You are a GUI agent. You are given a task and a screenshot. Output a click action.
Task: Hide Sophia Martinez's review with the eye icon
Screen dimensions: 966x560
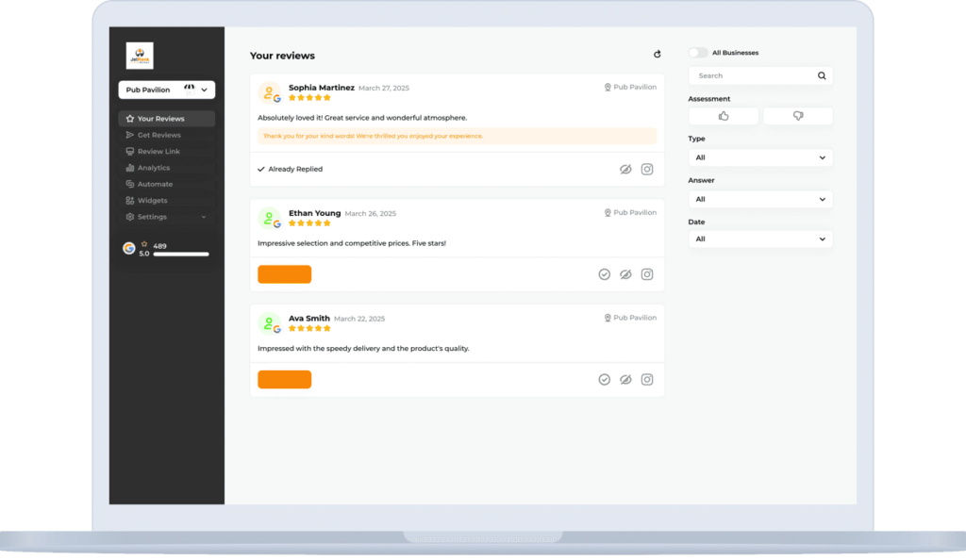(626, 170)
